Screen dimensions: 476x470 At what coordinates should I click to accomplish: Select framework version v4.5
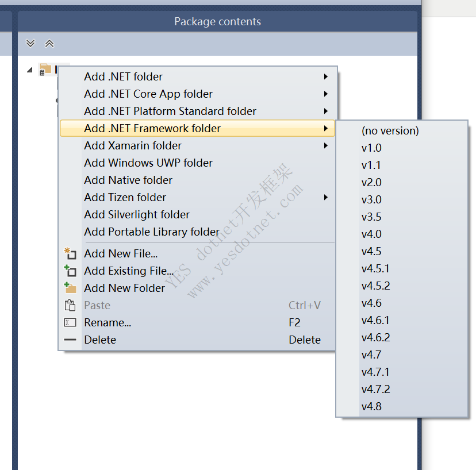tap(402, 252)
